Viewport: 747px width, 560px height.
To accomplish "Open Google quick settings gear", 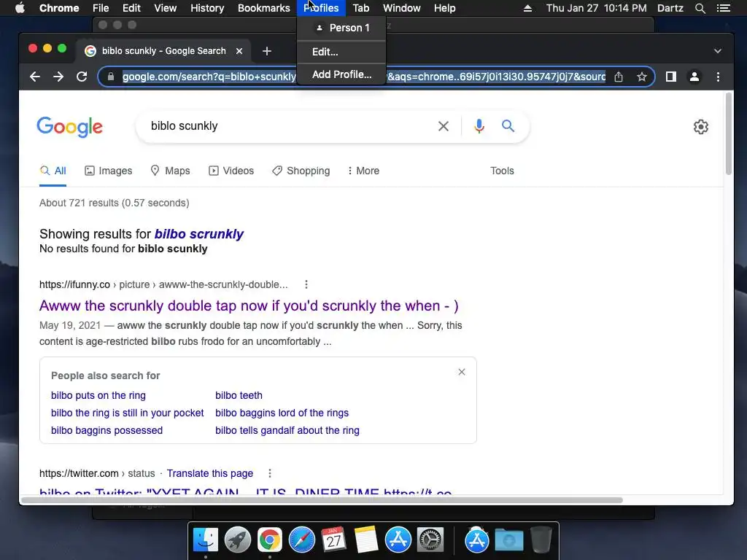I will (x=701, y=127).
